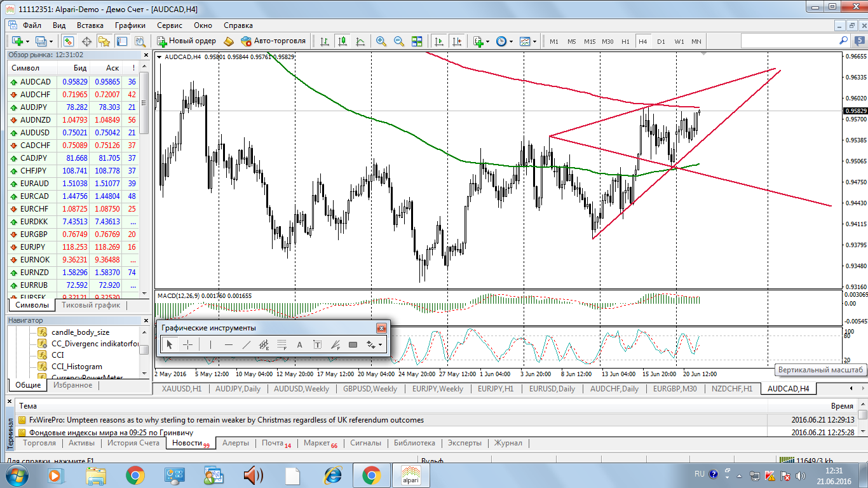Select the cursor arrow tool
Viewport: 868px width, 488px height.
(170, 344)
